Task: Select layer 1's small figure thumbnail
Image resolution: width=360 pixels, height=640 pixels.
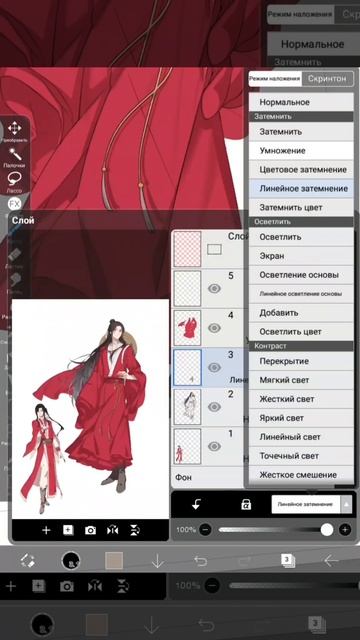Action: point(187,446)
